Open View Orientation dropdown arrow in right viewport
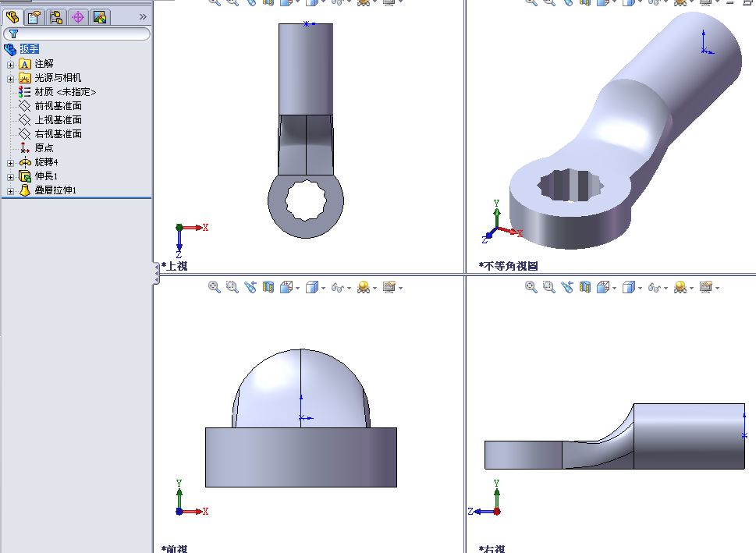This screenshot has width=756, height=553. [614, 289]
